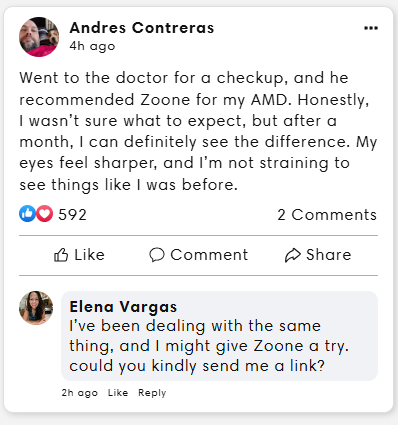Click the red heart reaction icon
This screenshot has width=398, height=425.
(44, 213)
